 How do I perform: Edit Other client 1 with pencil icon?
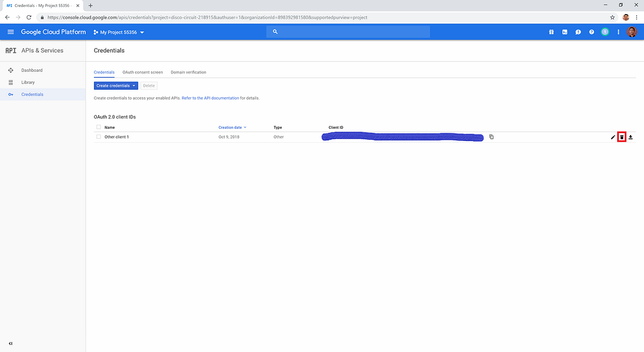[x=612, y=137]
